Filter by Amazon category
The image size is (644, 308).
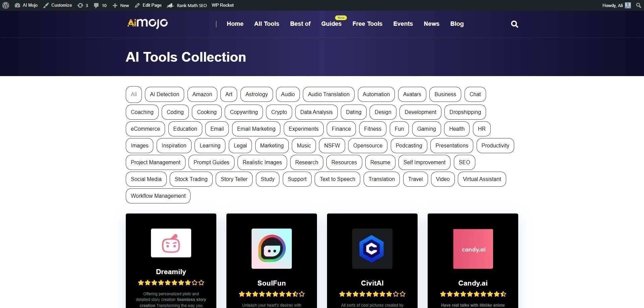tap(202, 95)
